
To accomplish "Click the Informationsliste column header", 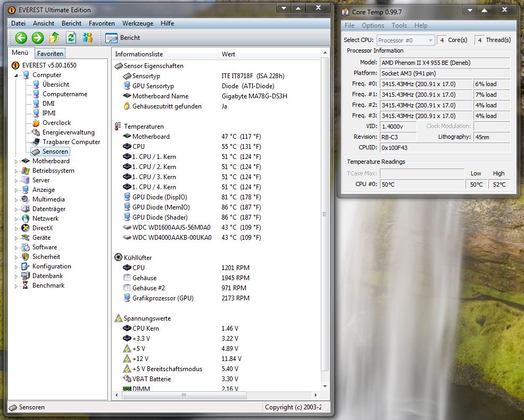I will click(x=165, y=54).
